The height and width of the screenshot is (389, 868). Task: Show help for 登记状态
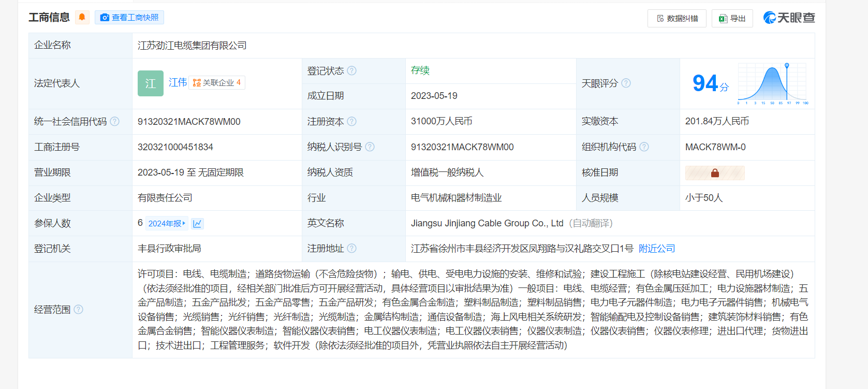351,70
